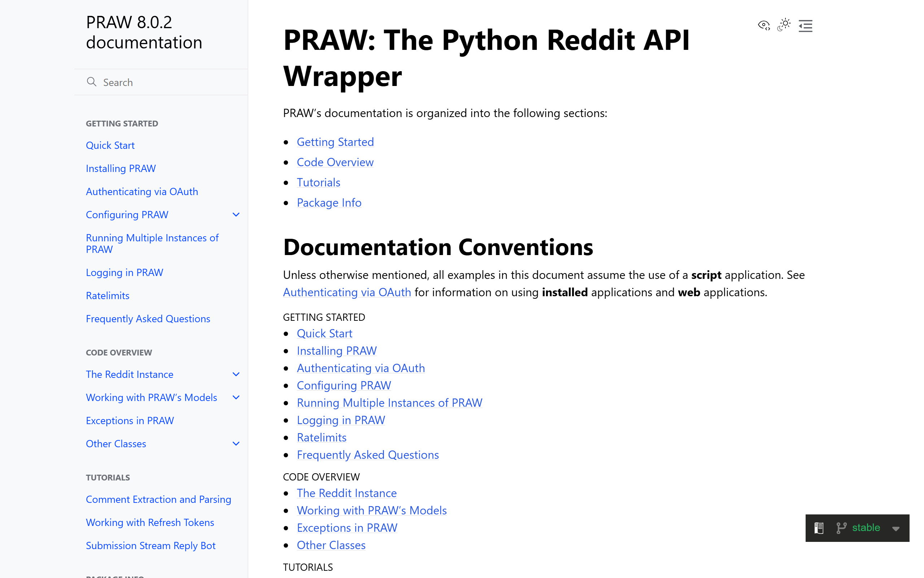Follow the inline Authenticating via OAuth paragraph link

[347, 292]
